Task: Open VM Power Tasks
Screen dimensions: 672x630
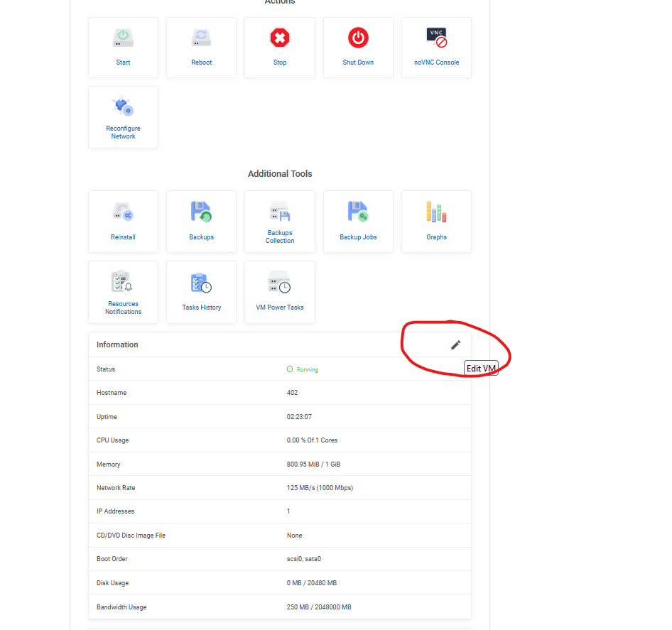Action: (x=280, y=283)
